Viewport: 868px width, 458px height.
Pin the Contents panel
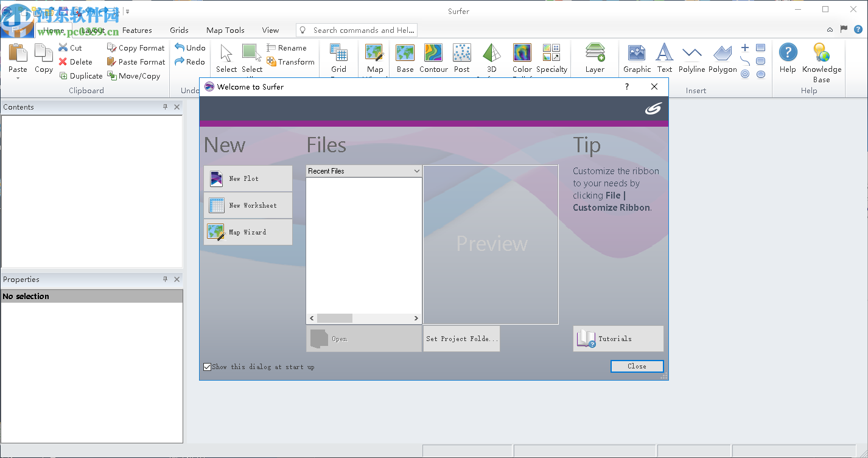(x=164, y=107)
